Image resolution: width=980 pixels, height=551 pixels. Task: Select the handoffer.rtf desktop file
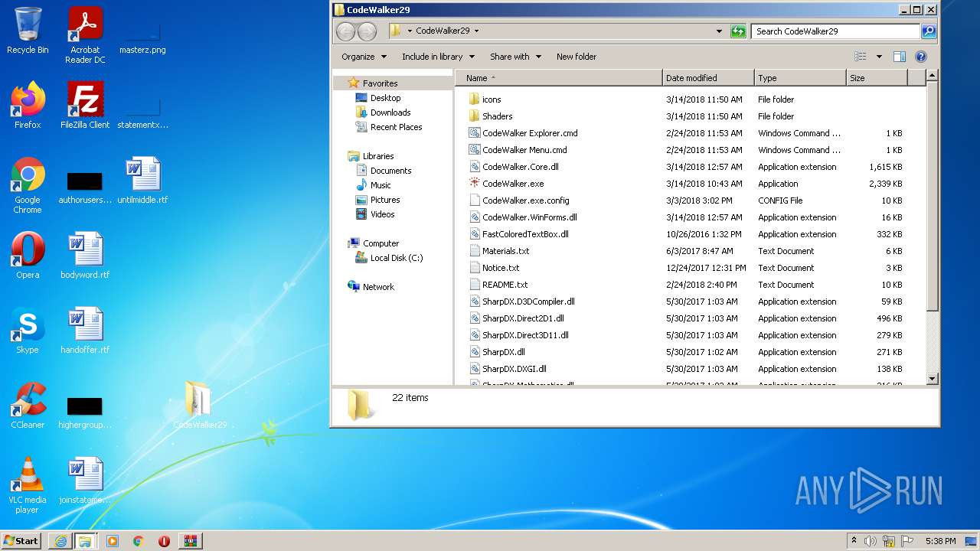point(85,331)
